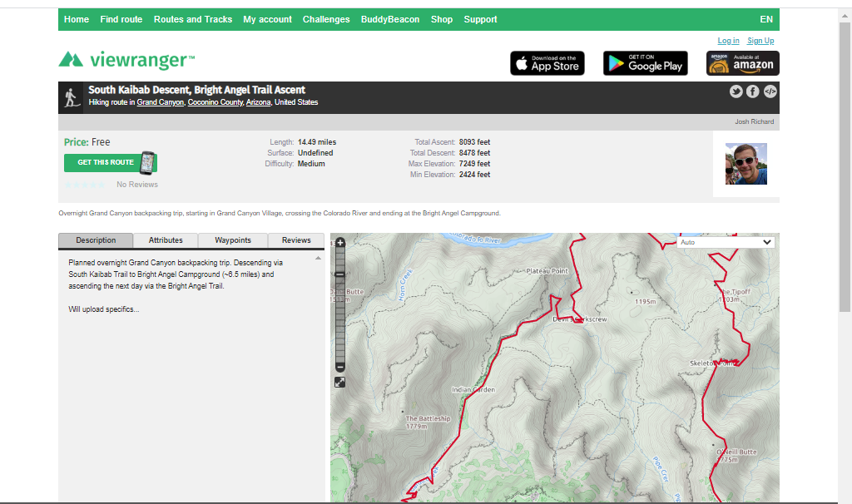Click Josh Richard's profile photo
This screenshot has height=504, width=852.
pyautogui.click(x=746, y=164)
